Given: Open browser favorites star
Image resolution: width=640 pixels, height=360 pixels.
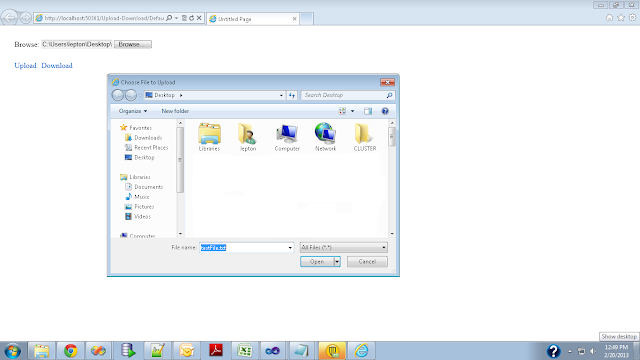Looking at the screenshot, I should (621, 18).
